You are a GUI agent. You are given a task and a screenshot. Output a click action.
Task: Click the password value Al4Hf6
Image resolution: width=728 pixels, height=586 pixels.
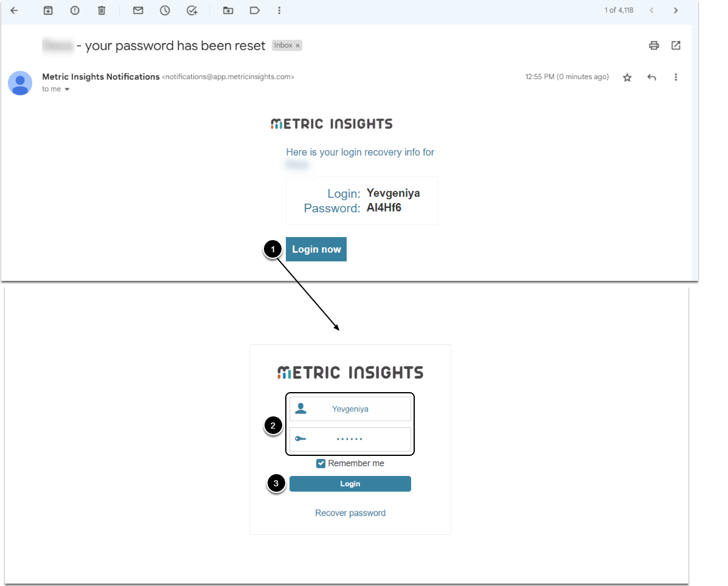click(x=384, y=207)
